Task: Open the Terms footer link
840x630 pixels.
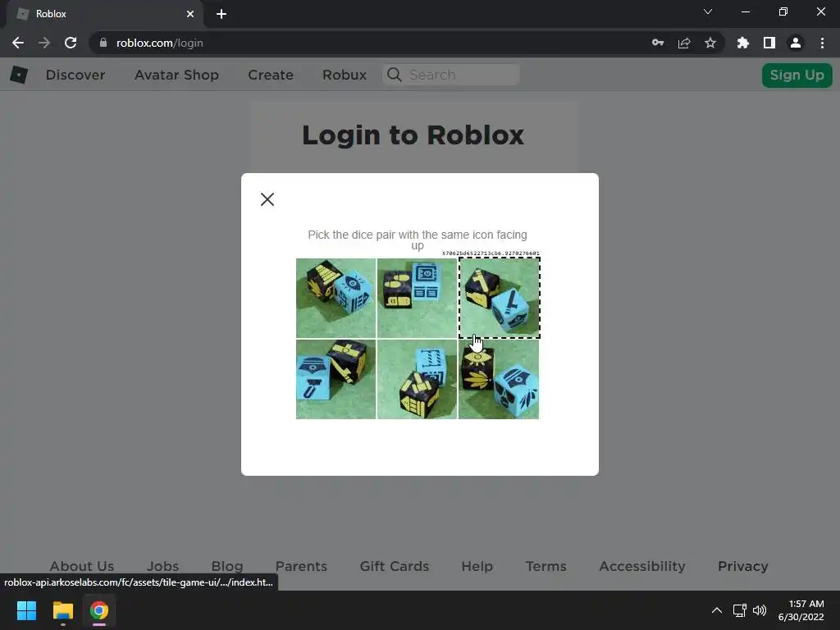Action: tap(546, 566)
